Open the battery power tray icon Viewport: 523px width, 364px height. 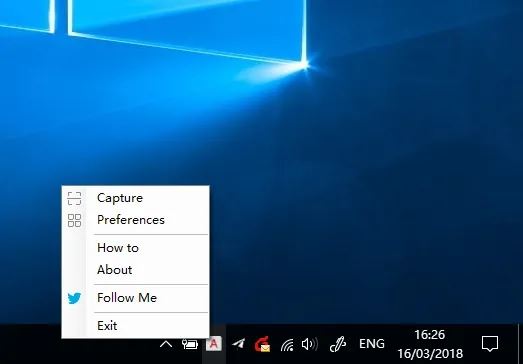190,344
